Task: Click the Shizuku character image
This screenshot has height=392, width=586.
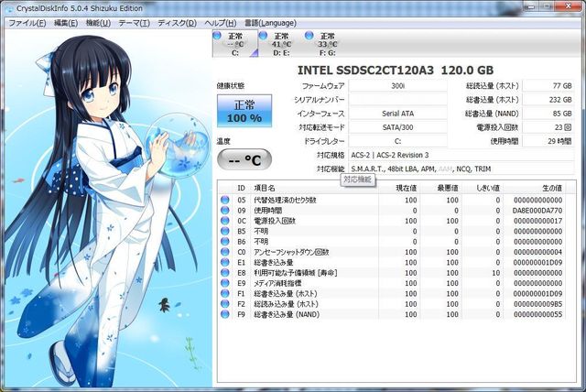Action: pyautogui.click(x=106, y=209)
